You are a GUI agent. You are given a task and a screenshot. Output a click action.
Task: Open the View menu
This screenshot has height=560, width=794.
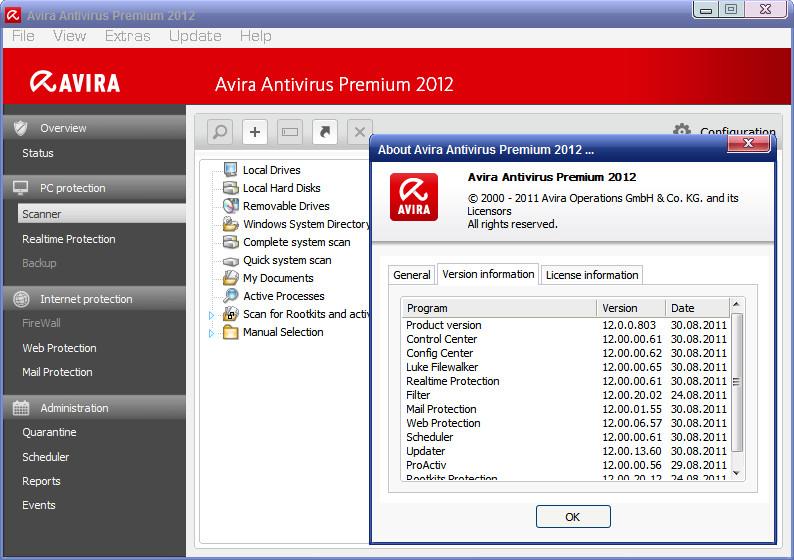point(70,36)
